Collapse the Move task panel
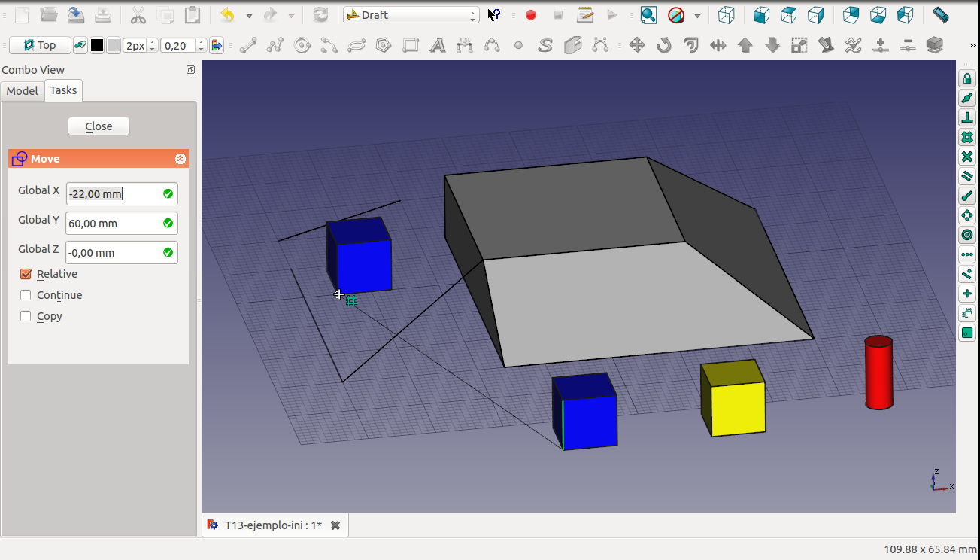980x560 pixels. pyautogui.click(x=180, y=159)
